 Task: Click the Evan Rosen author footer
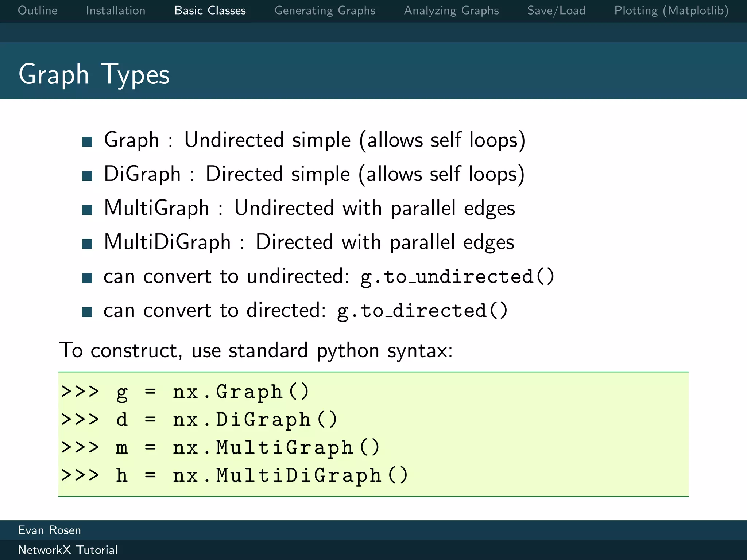[49, 530]
